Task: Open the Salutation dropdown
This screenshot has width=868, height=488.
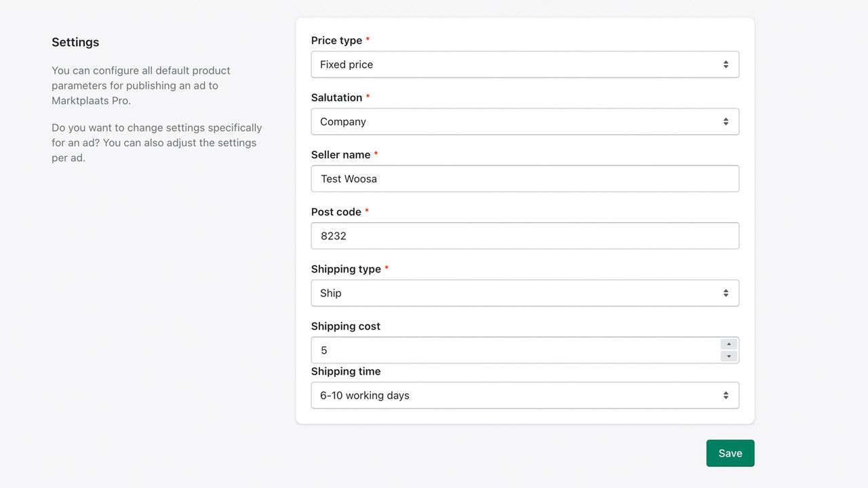Action: point(525,121)
